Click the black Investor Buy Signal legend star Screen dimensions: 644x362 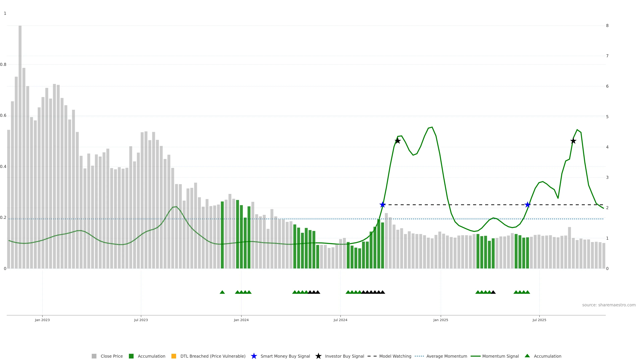point(318,356)
